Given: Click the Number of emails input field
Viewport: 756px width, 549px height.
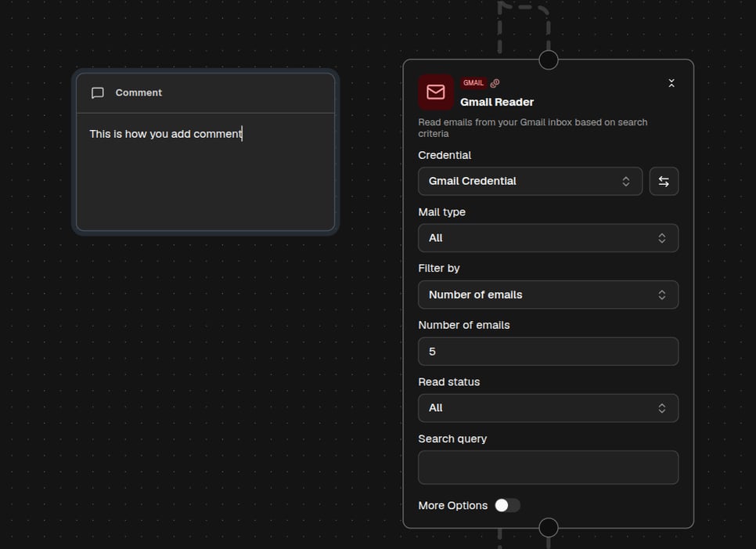Looking at the screenshot, I should pos(548,351).
